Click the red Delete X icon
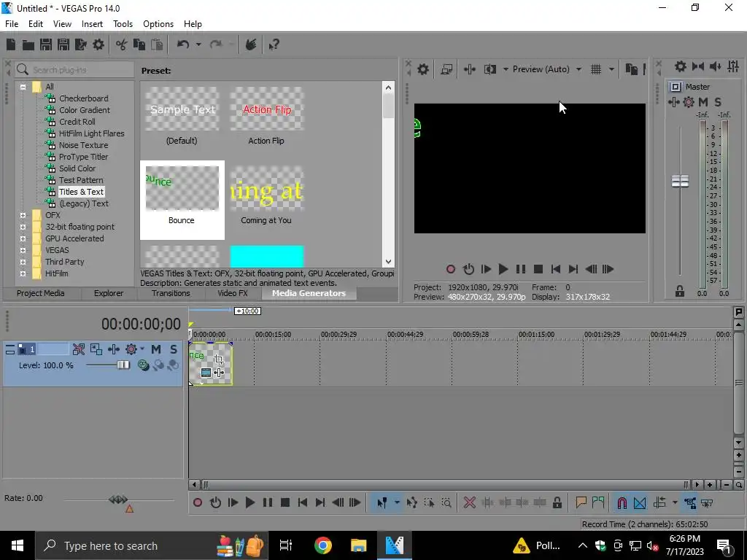This screenshot has width=747, height=560. [469, 503]
